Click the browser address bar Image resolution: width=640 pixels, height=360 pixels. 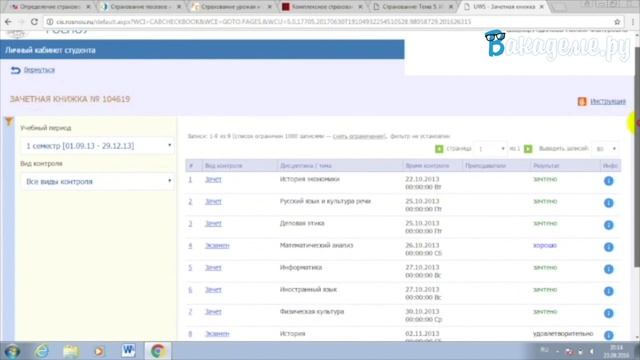[327, 22]
